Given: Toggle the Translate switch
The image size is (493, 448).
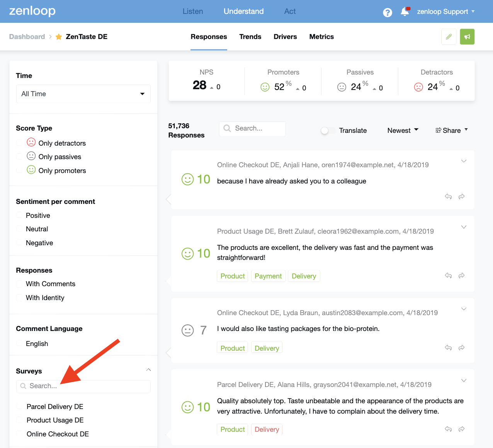Looking at the screenshot, I should (x=328, y=131).
